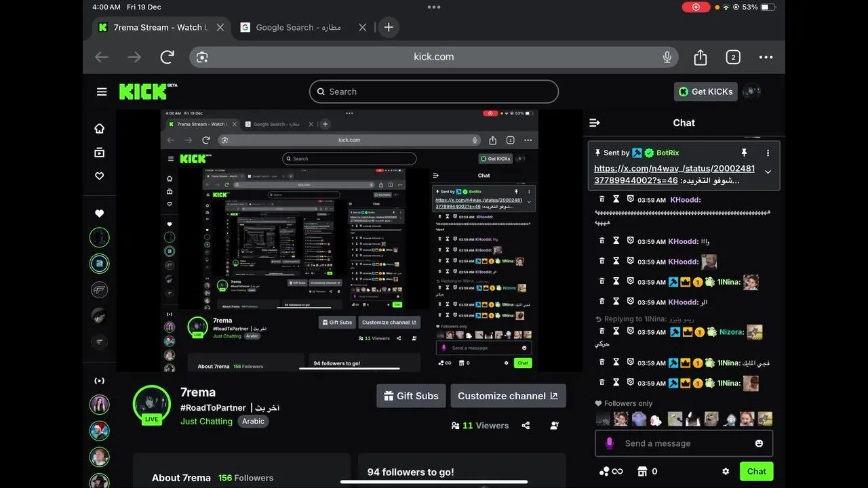Image resolution: width=868 pixels, height=488 pixels.
Task: Click the screen recording indicator in status bar
Action: pyautogui.click(x=696, y=7)
